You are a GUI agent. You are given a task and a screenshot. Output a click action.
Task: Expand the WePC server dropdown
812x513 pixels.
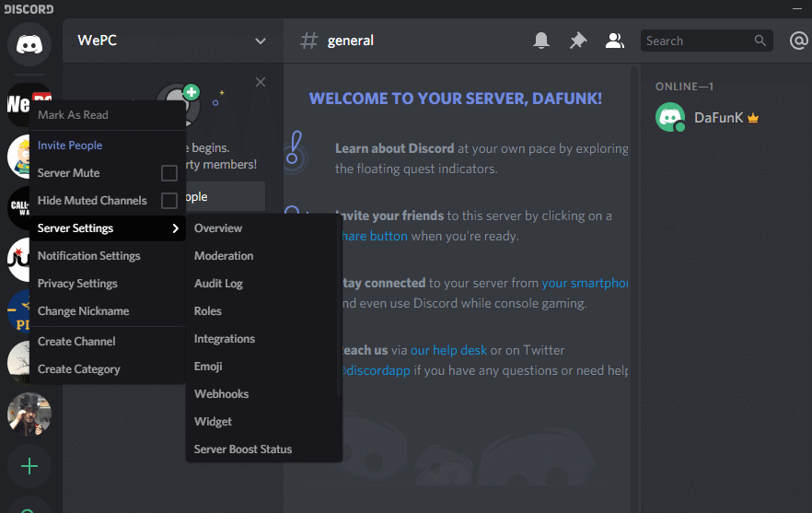coord(261,41)
